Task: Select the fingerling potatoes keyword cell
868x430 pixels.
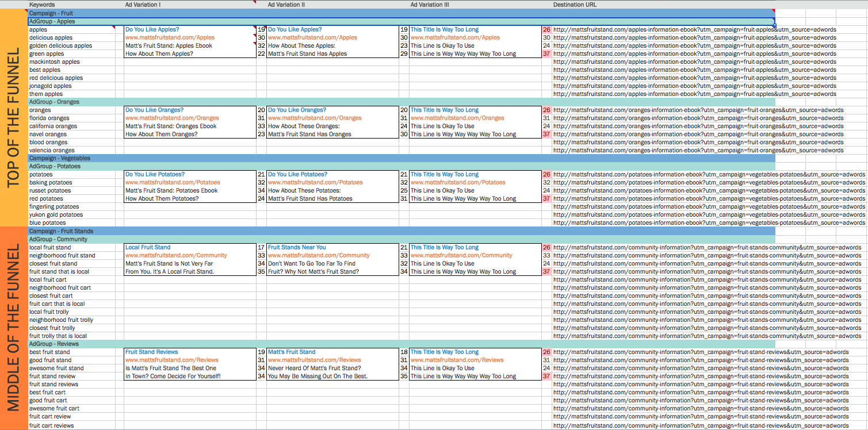Action: tap(71, 206)
